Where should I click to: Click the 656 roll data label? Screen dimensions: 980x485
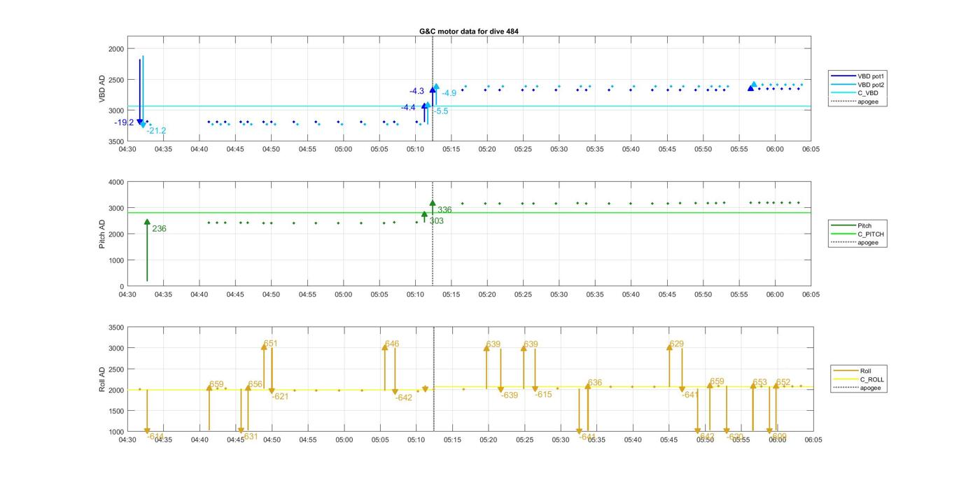[x=255, y=384]
